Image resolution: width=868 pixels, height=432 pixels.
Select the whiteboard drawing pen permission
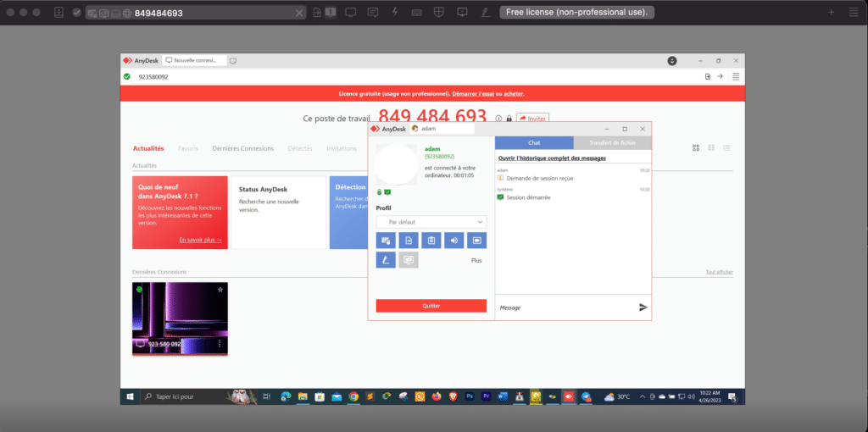click(x=386, y=260)
